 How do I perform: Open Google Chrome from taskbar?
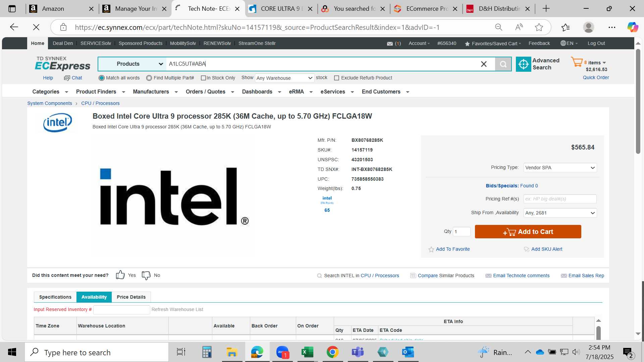point(332,352)
